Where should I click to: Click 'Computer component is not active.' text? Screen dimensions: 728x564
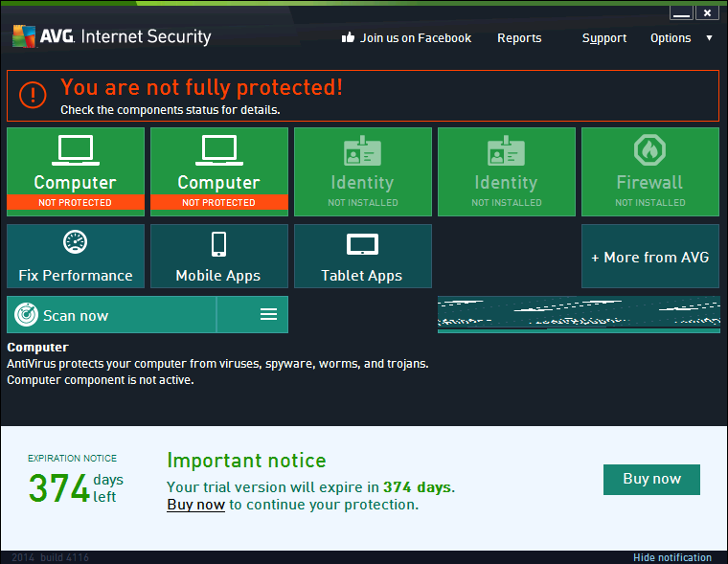point(101,380)
